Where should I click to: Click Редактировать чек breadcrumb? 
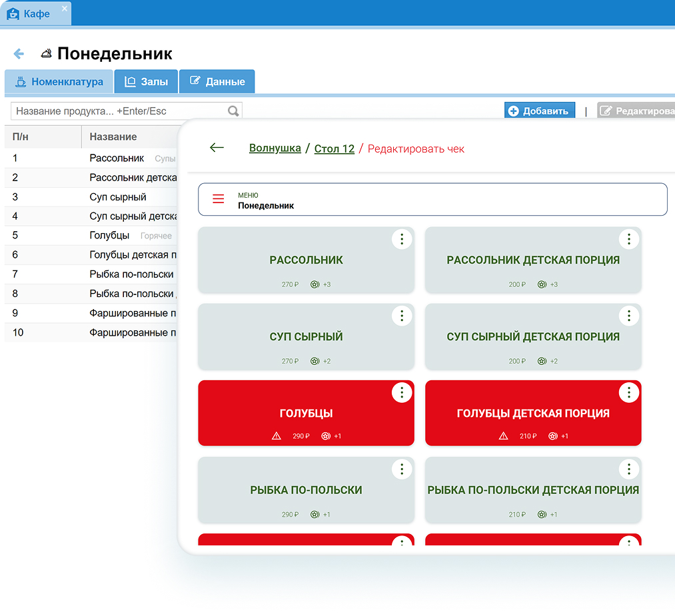[x=416, y=149]
